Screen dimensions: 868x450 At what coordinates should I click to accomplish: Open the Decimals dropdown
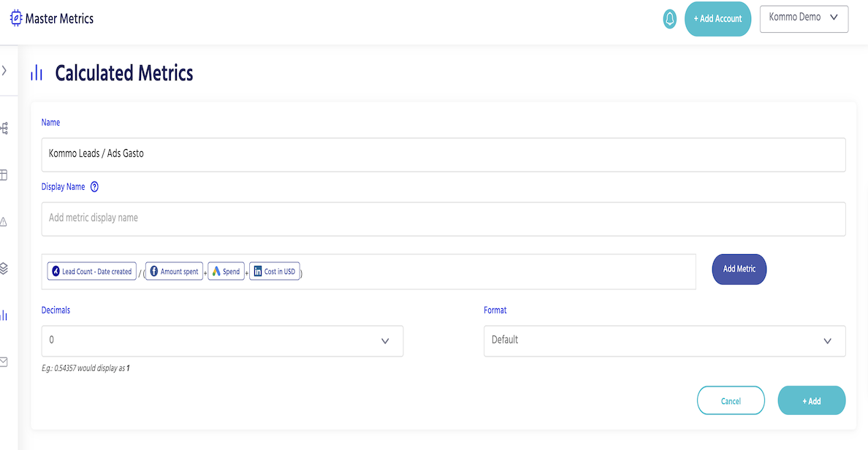click(x=222, y=341)
